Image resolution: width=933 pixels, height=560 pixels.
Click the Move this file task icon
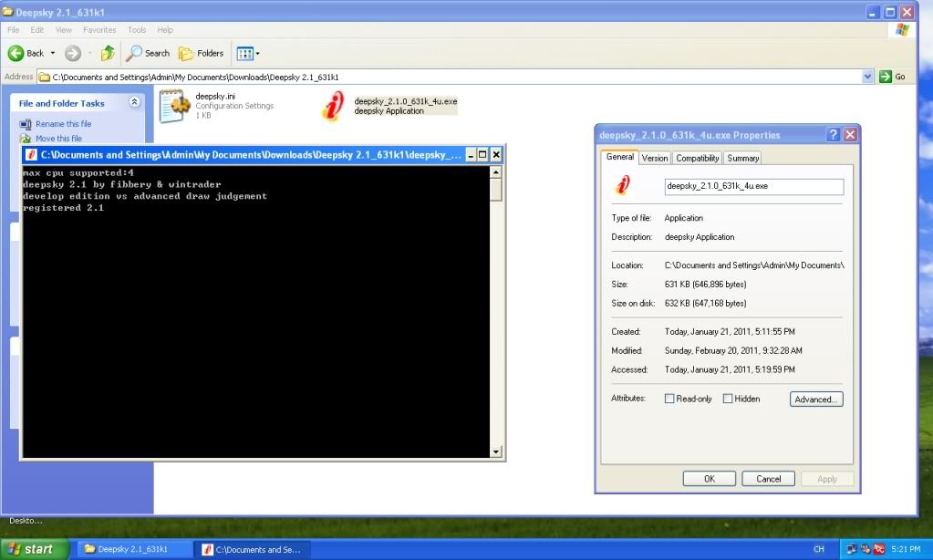pyautogui.click(x=26, y=138)
